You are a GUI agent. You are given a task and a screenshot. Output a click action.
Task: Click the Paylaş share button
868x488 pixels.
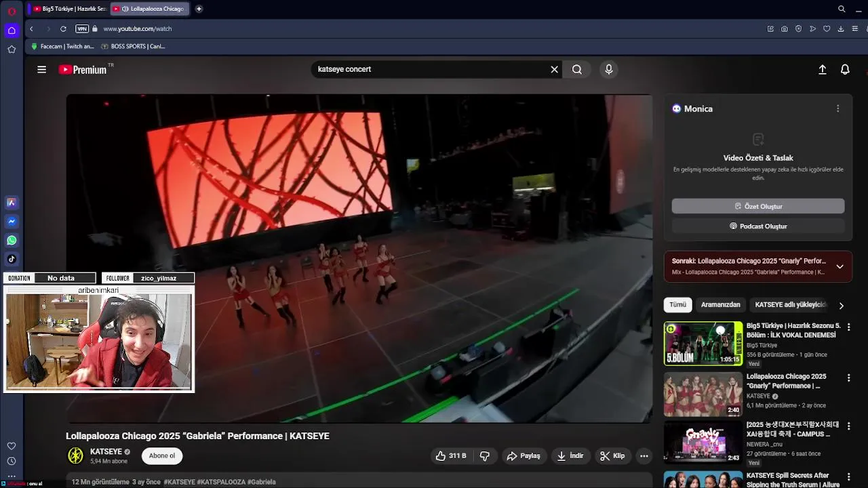[524, 456]
